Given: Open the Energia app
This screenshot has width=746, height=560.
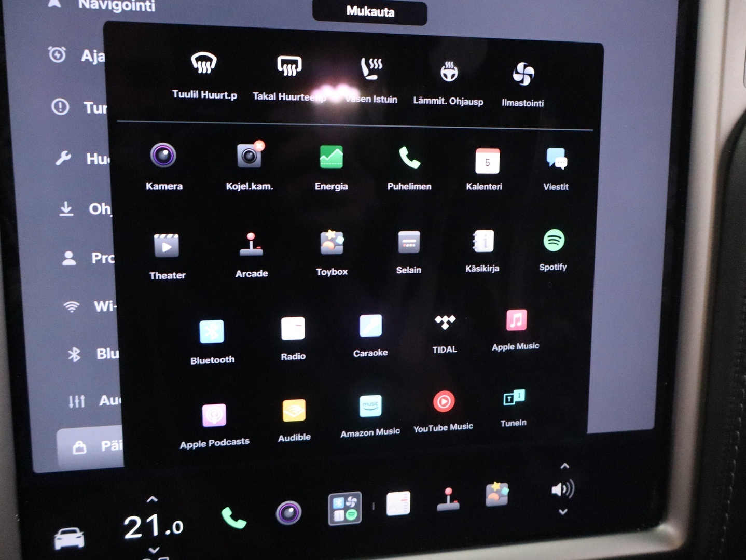Looking at the screenshot, I should pyautogui.click(x=331, y=167).
